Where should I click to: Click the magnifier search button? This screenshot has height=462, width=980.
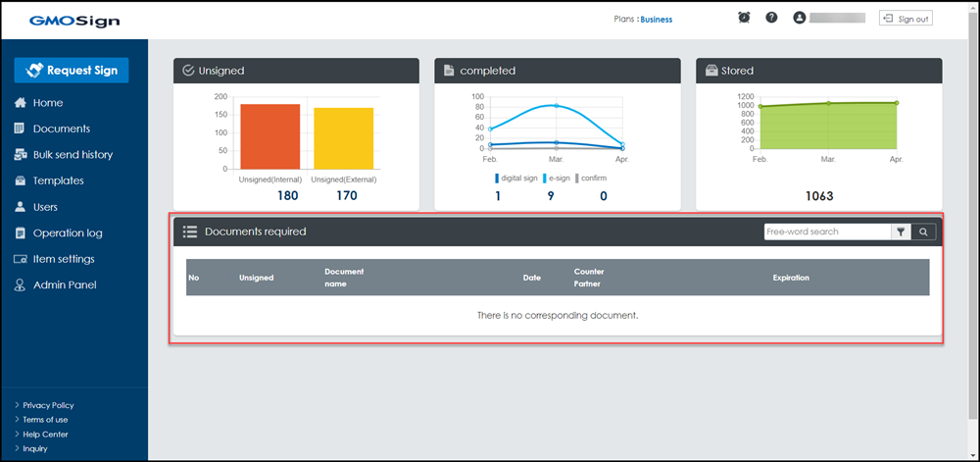point(924,231)
